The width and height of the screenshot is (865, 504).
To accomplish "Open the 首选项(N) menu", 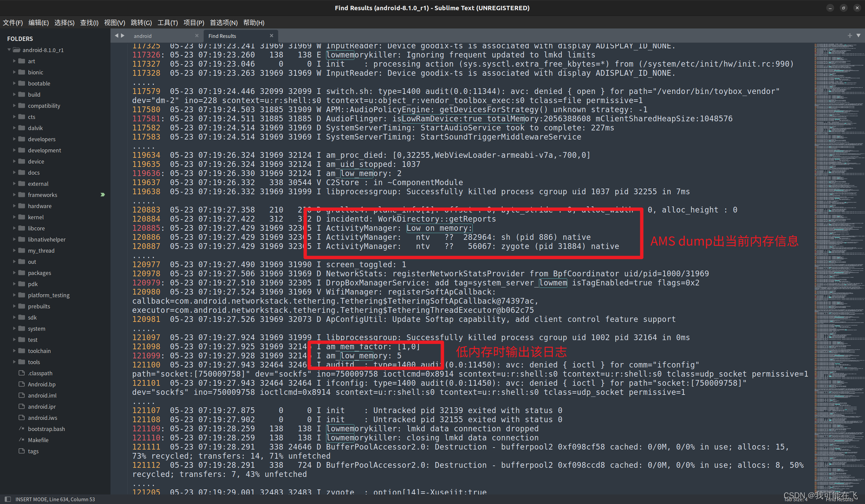I will (x=224, y=22).
